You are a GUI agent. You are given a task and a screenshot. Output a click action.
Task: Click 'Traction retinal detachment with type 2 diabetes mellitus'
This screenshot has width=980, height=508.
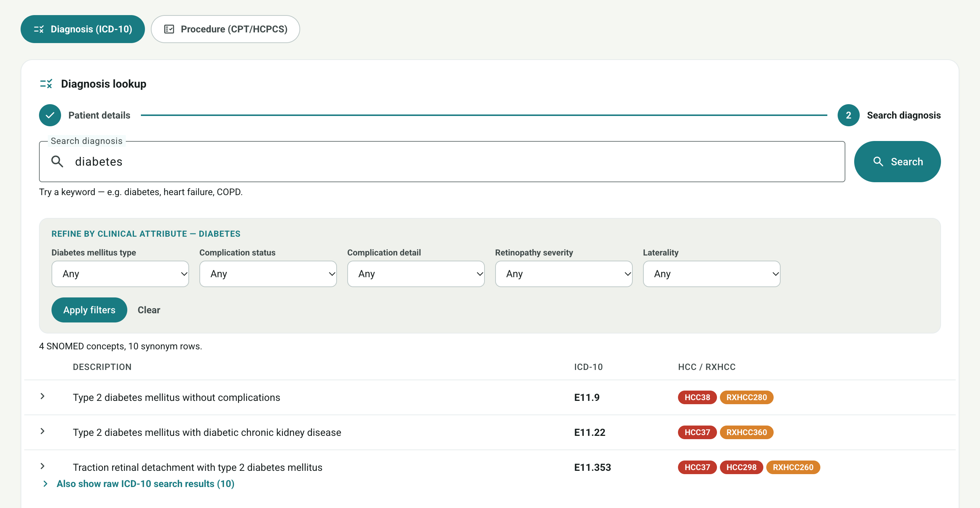coord(198,468)
